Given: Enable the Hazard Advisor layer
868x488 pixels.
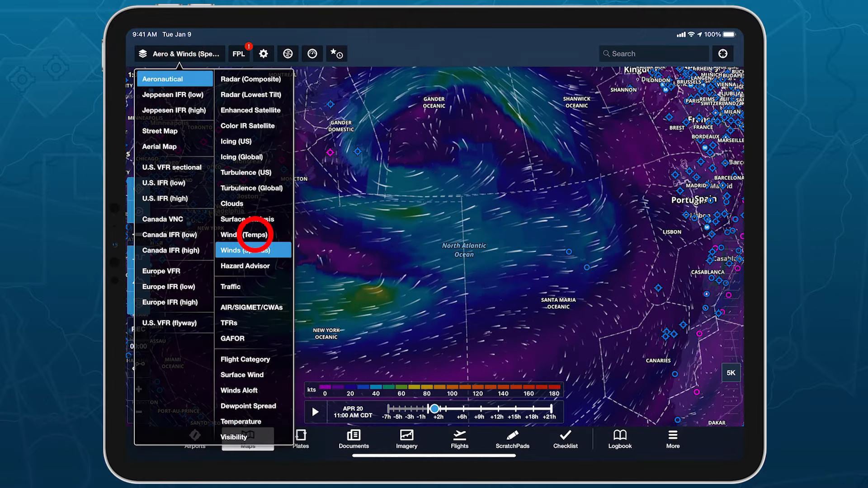Looking at the screenshot, I should (x=245, y=266).
